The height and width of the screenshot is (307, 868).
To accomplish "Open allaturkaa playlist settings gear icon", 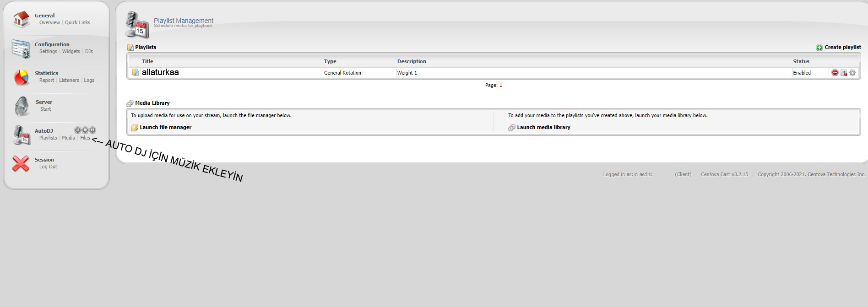I will click(x=852, y=73).
